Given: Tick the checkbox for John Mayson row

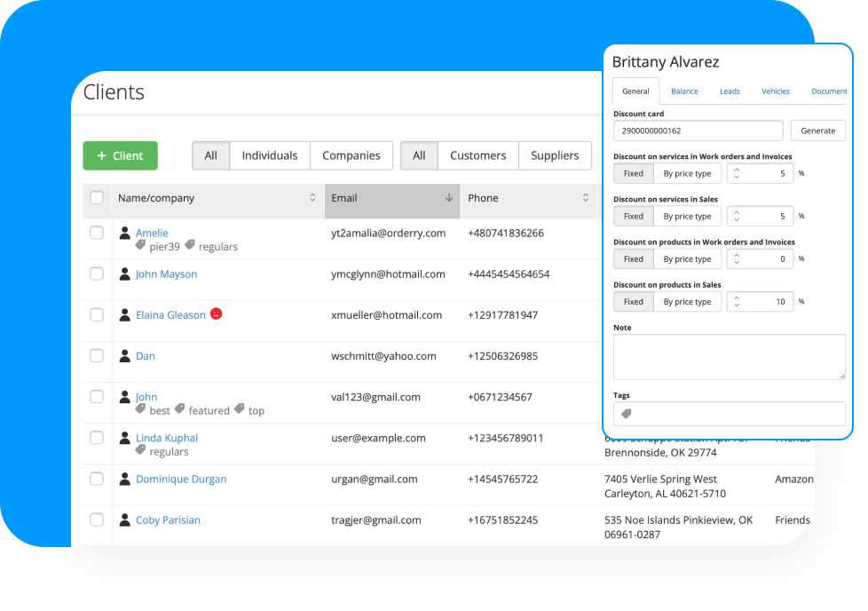Looking at the screenshot, I should [x=97, y=274].
